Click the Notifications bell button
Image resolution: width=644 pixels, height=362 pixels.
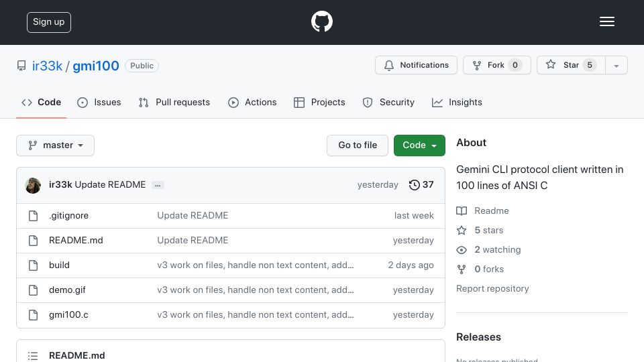coord(416,65)
